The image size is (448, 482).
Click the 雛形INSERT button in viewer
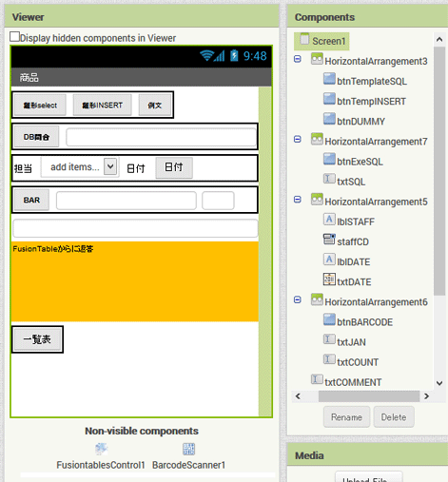click(102, 106)
